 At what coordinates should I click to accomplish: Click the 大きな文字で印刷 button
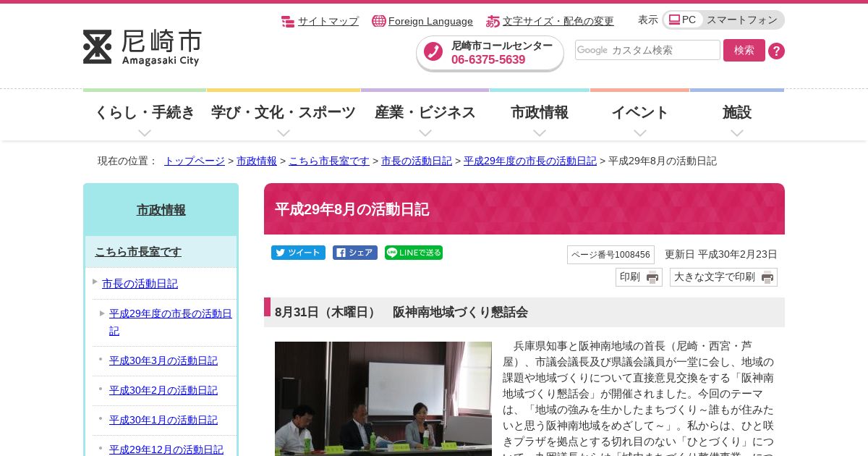pos(723,277)
